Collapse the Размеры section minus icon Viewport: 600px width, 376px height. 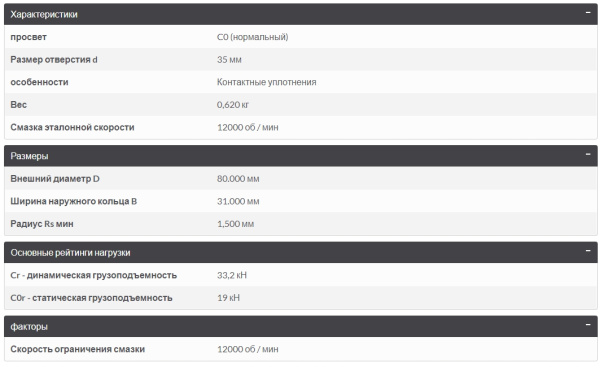coord(588,155)
